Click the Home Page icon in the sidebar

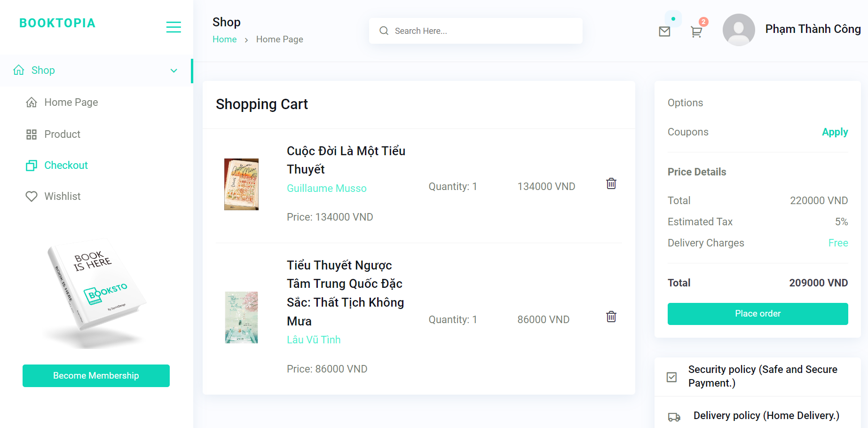coord(31,102)
